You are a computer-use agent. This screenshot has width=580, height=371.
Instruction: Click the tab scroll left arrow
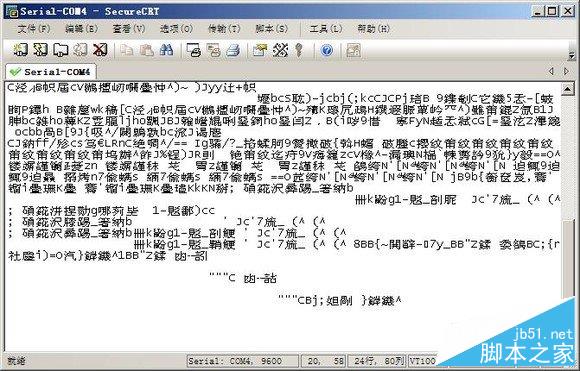[551, 71]
